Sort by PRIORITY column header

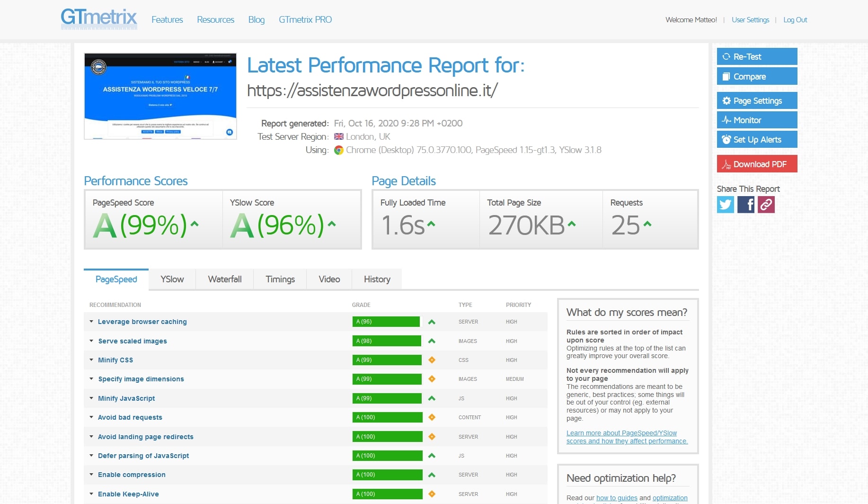tap(518, 305)
